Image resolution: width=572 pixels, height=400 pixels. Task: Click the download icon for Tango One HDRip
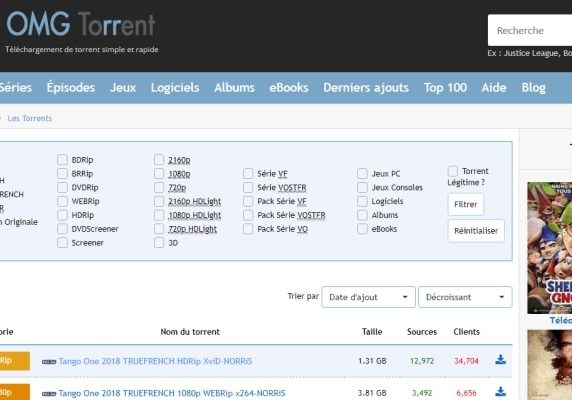tap(500, 360)
